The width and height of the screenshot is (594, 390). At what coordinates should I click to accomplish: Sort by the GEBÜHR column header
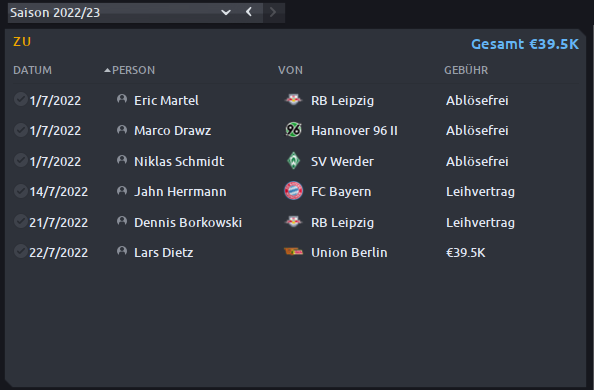(x=466, y=70)
